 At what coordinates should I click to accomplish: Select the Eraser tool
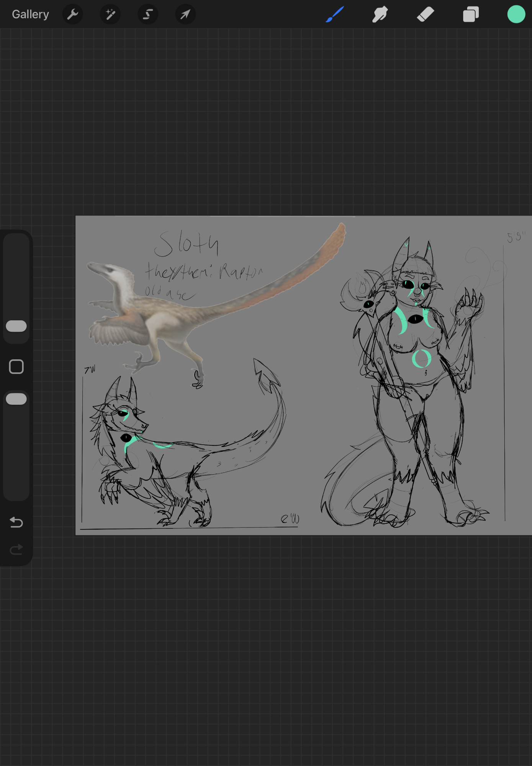coord(425,15)
